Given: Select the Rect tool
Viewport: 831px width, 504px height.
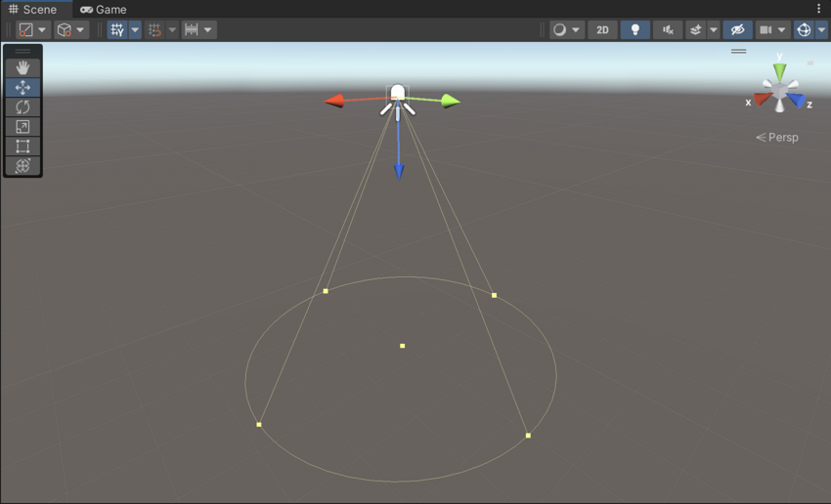Looking at the screenshot, I should pyautogui.click(x=22, y=147).
